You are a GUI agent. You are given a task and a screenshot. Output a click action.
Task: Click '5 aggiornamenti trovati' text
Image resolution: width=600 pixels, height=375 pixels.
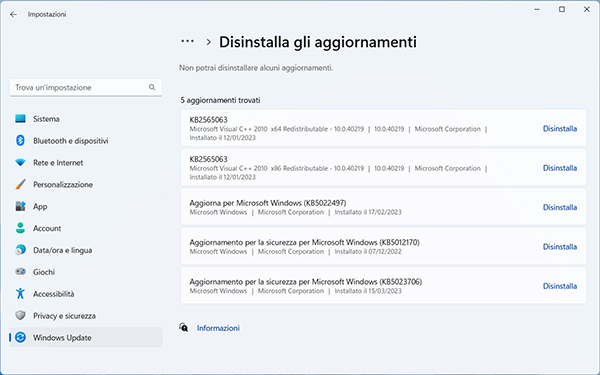tap(220, 100)
